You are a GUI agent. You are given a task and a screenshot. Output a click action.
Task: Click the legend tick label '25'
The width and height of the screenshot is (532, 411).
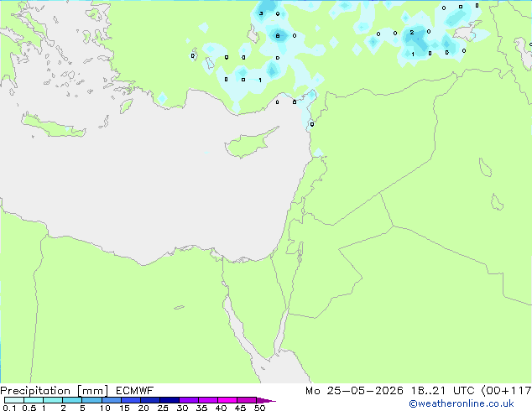(x=163, y=408)
